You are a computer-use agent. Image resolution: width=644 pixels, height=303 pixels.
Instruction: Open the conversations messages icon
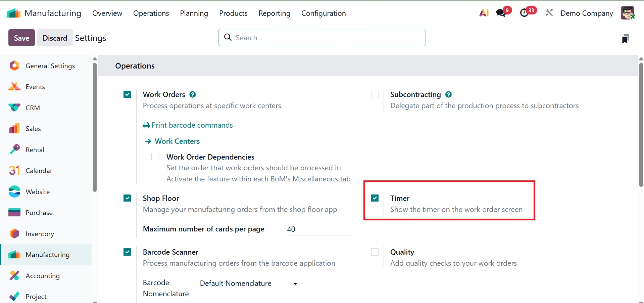click(501, 13)
